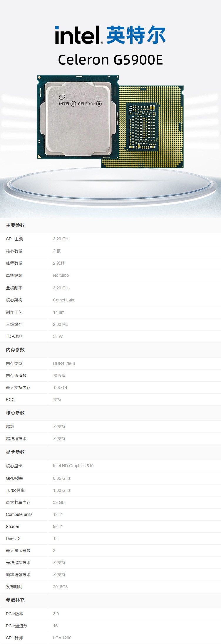
Task: Click the 14 nm process value
Action: coord(59,313)
